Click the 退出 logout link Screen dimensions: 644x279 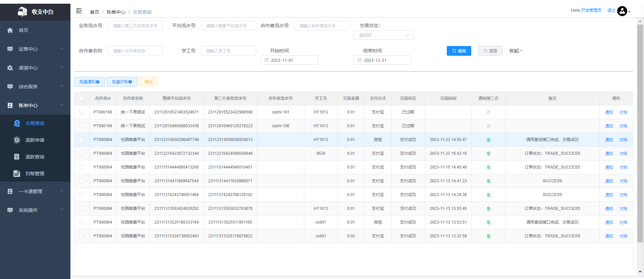click(611, 10)
